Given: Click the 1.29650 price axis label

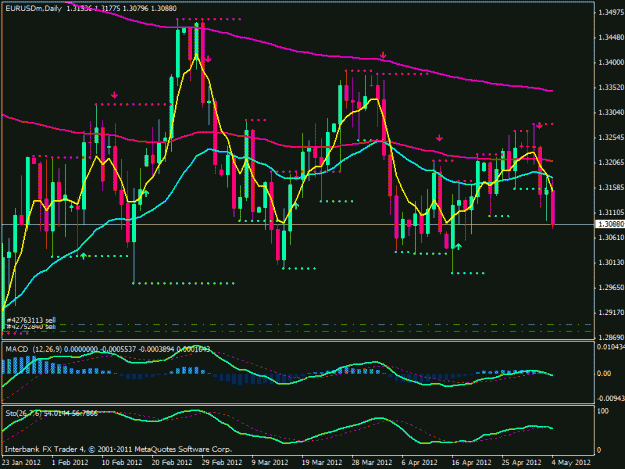Looking at the screenshot, I should tap(611, 288).
